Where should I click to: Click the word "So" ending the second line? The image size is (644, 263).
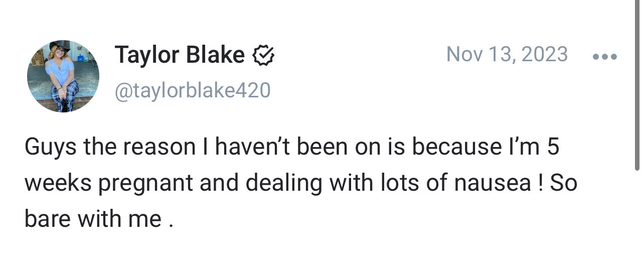(563, 183)
